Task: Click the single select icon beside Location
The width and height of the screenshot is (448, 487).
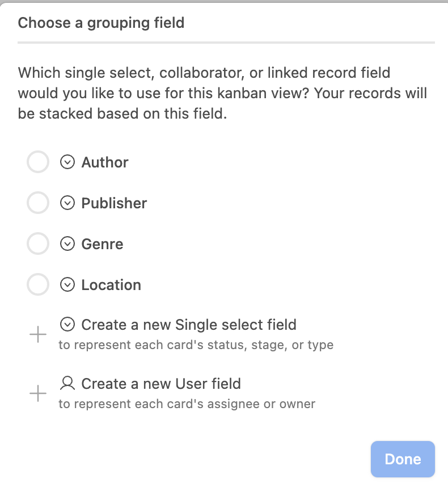Action: [x=67, y=285]
